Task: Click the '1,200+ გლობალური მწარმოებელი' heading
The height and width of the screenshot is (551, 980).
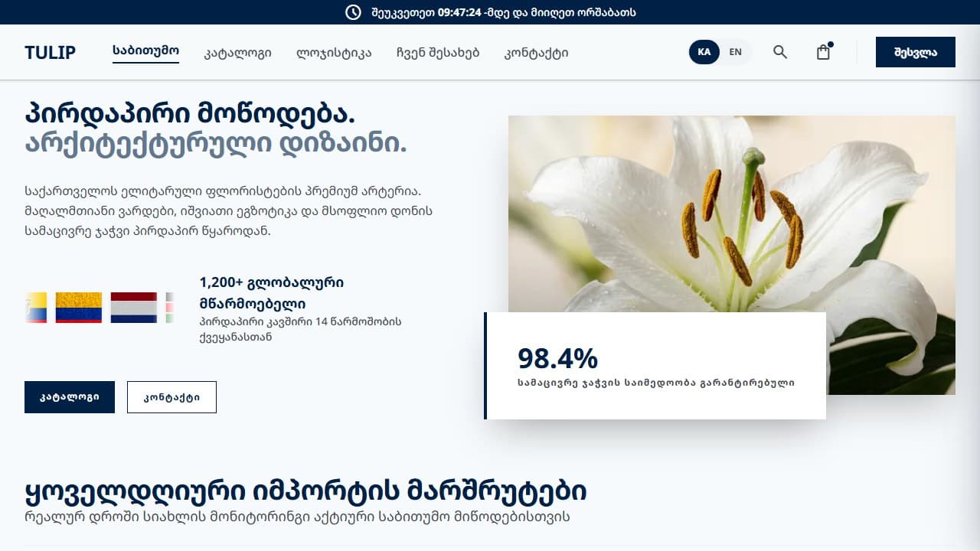Action: [272, 292]
